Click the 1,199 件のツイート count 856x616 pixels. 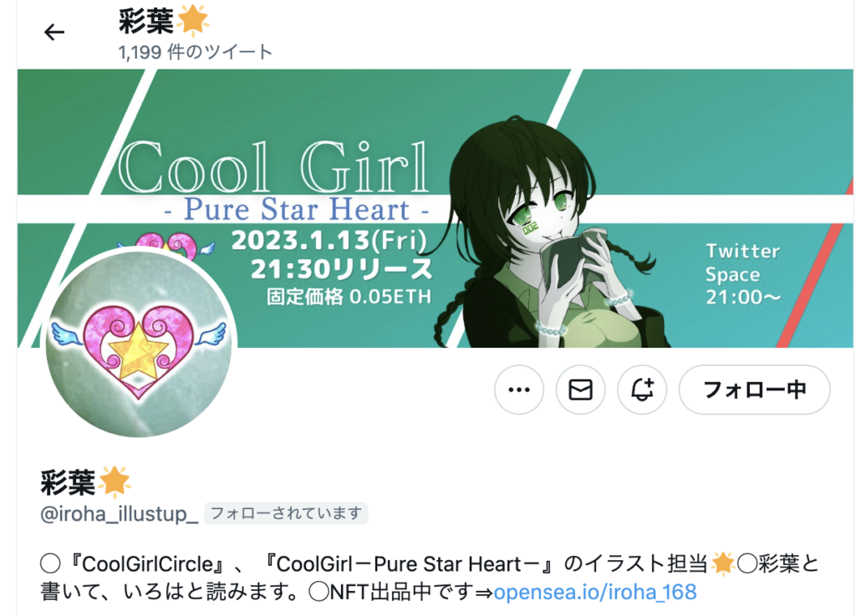pos(196,53)
